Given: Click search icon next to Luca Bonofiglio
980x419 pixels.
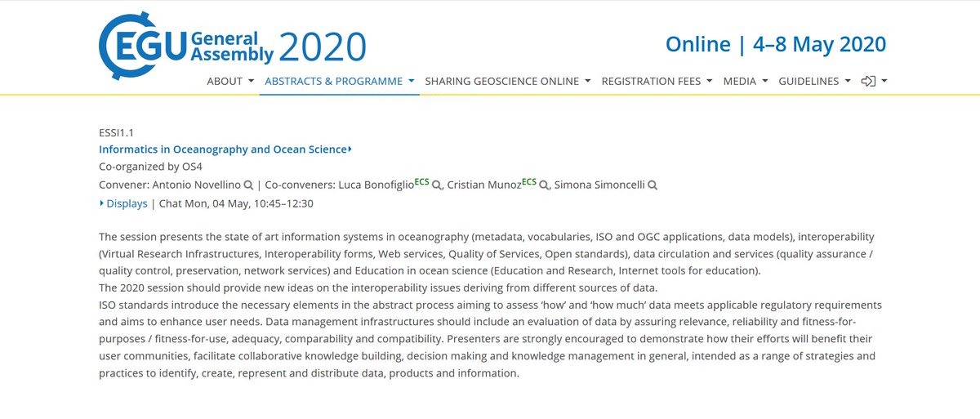Looking at the screenshot, I should coord(437,185).
